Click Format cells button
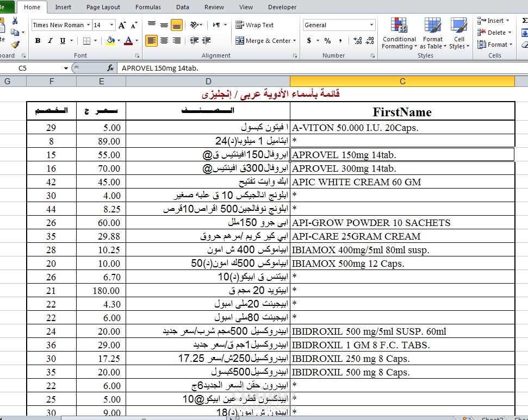The width and height of the screenshot is (528, 420). click(x=495, y=44)
